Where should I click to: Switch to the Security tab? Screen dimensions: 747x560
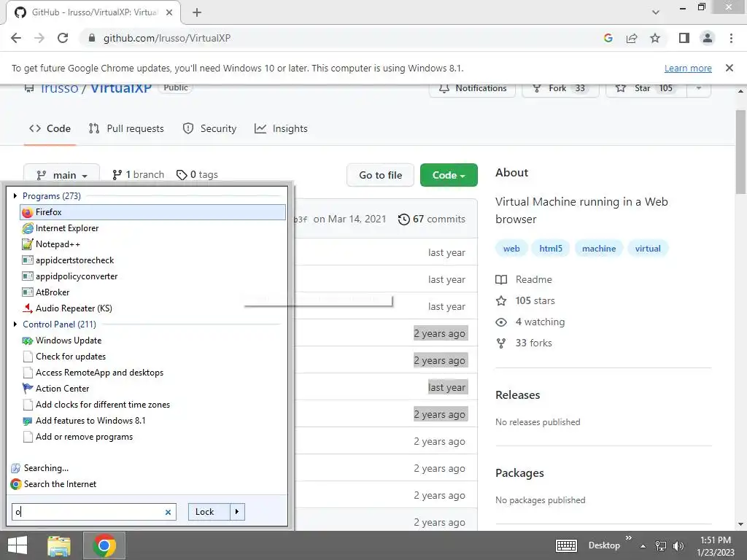point(209,128)
